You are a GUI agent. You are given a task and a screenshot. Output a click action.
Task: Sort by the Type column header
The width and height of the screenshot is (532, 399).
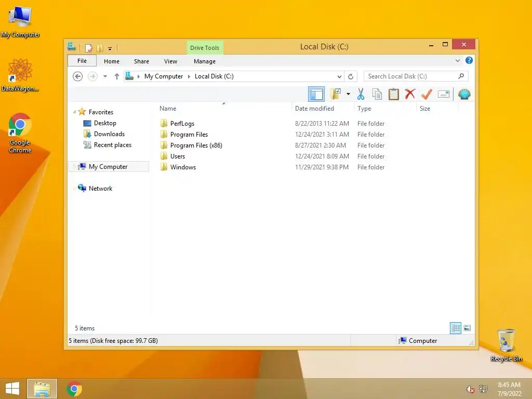[x=385, y=109]
